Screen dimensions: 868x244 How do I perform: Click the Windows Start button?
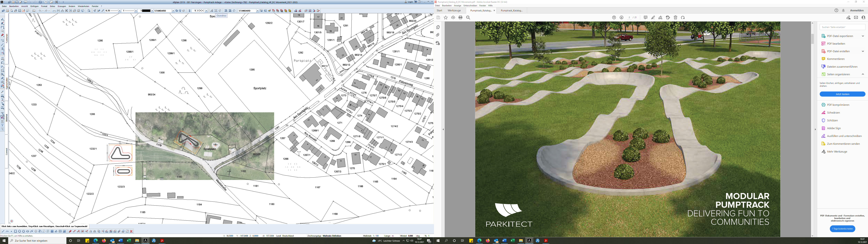tap(4, 241)
